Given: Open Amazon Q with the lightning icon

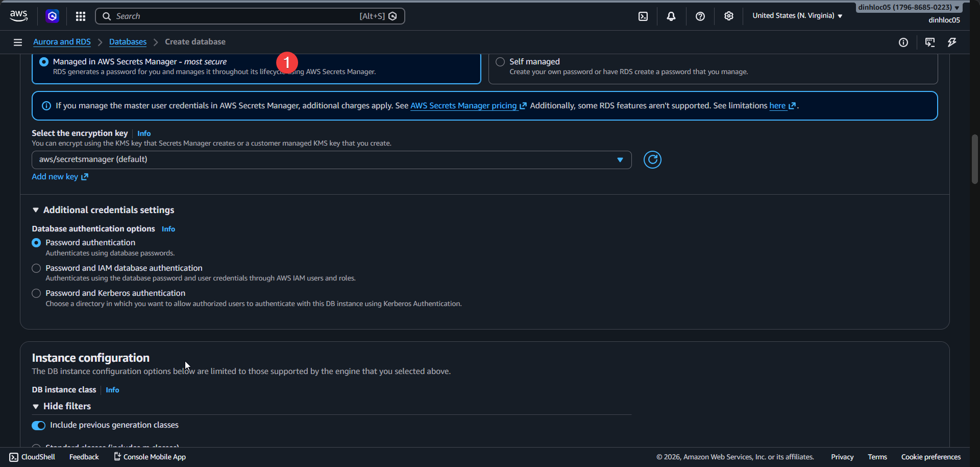Looking at the screenshot, I should [x=952, y=42].
